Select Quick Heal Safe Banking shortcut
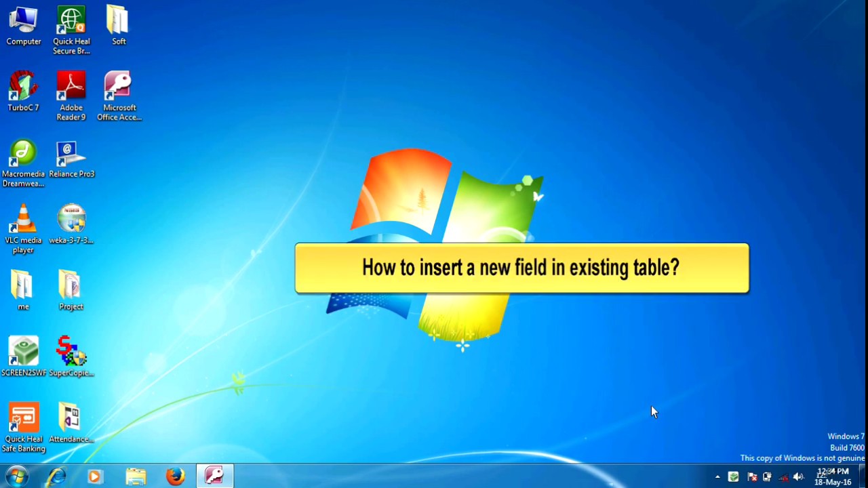Viewport: 868px width, 488px height. coord(24,428)
